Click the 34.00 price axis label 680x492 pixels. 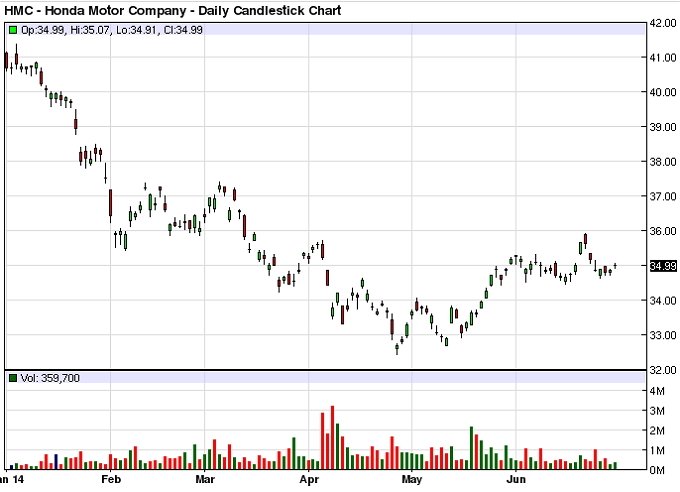coord(663,301)
